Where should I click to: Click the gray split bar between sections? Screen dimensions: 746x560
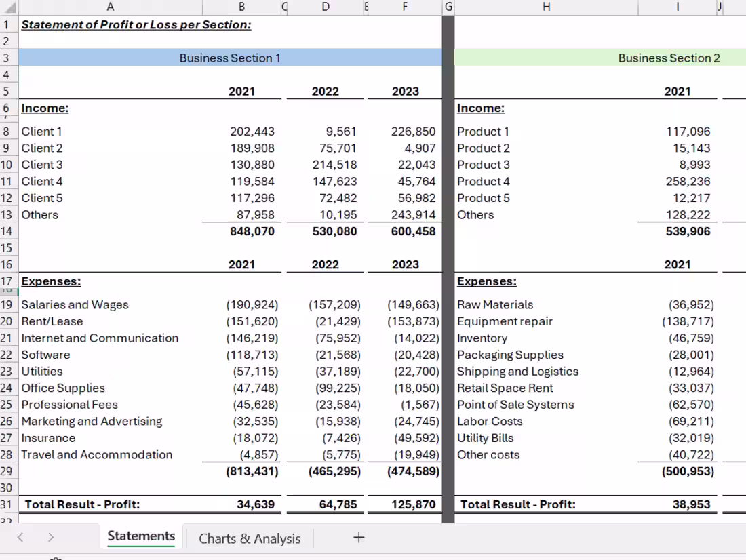(x=446, y=271)
